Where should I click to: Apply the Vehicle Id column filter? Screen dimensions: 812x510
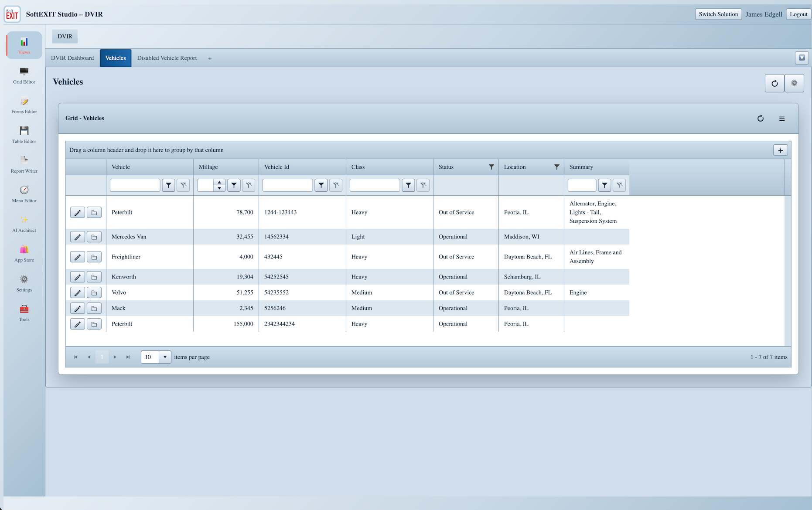pos(321,185)
